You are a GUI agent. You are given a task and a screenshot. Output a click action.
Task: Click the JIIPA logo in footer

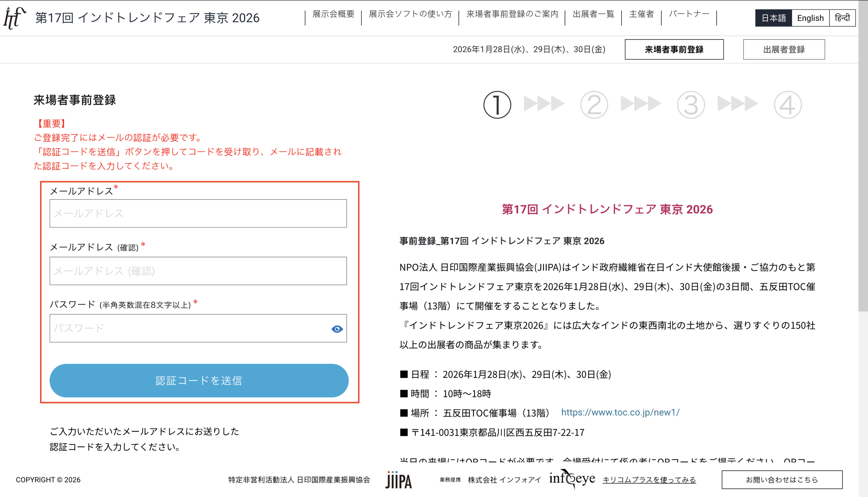click(x=398, y=480)
